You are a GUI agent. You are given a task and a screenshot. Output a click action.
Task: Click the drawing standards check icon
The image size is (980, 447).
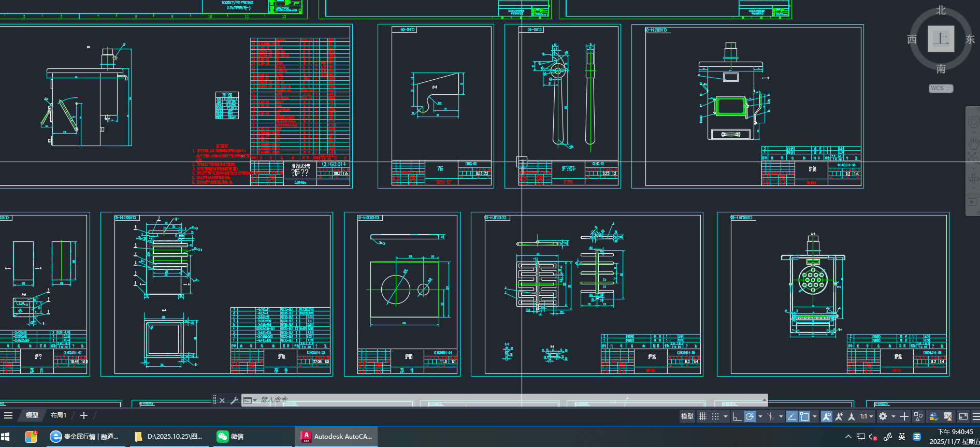point(933,416)
